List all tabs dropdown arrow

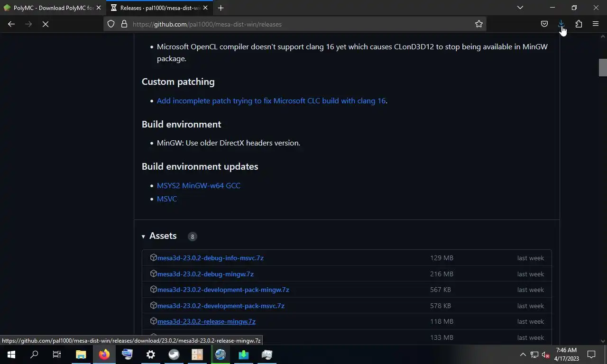pyautogui.click(x=520, y=8)
